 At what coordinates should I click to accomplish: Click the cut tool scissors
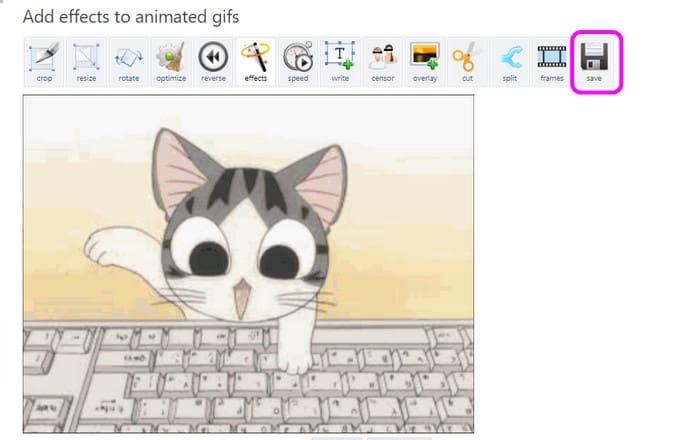coord(467,62)
